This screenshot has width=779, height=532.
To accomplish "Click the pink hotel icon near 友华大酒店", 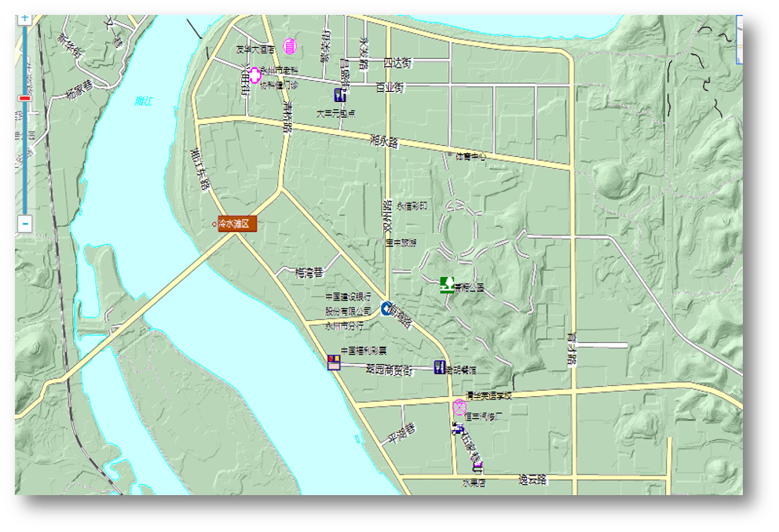I will [x=290, y=46].
